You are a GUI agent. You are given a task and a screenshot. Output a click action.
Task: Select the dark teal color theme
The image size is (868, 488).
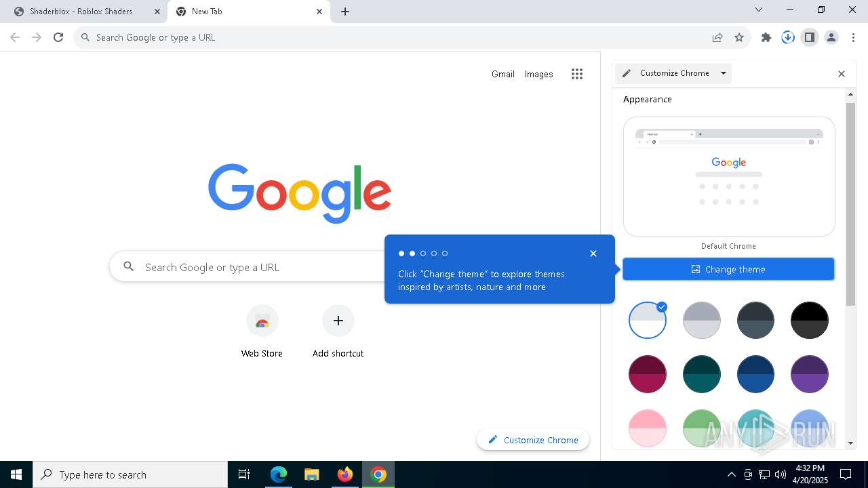[x=702, y=374]
